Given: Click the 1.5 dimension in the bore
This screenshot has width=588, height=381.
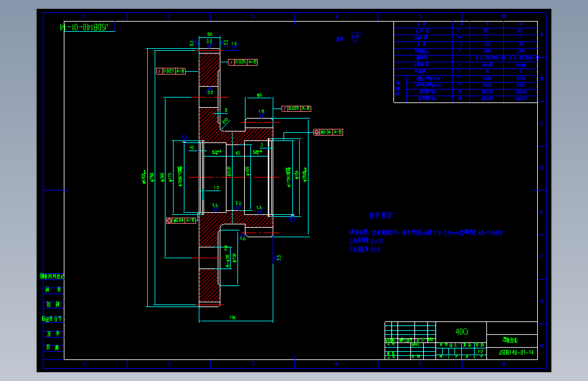Looking at the screenshot, I should 216,187.
